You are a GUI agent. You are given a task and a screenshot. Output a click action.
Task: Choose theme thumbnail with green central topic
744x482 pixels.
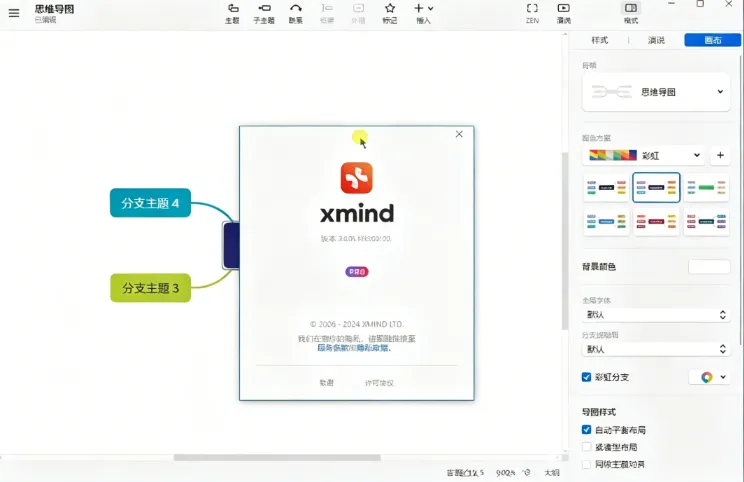(706, 187)
